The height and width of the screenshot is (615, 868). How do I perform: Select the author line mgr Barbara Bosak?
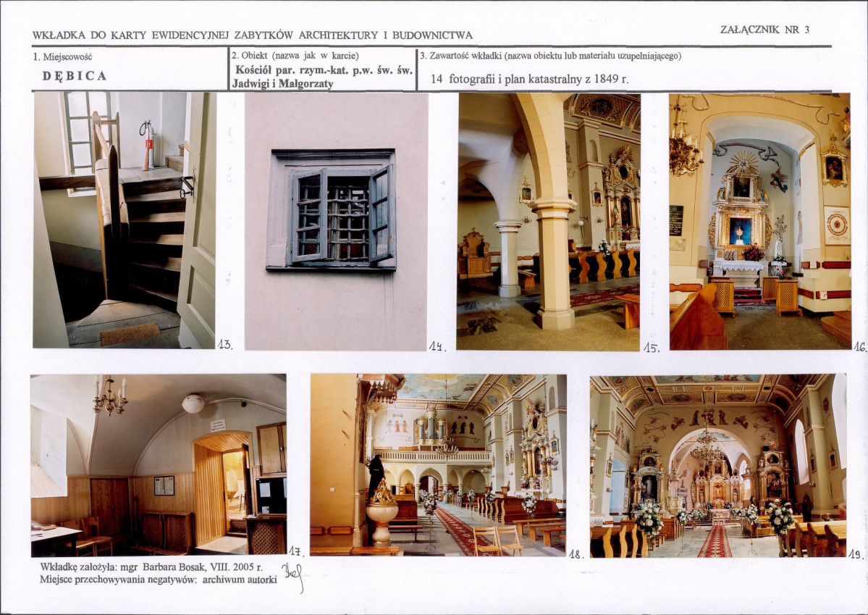[151, 567]
